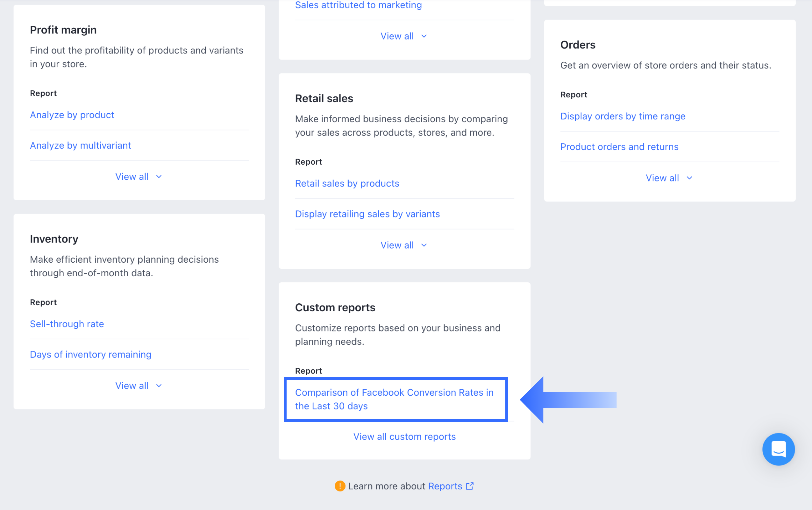Viewport: 812px width, 510px height.
Task: Open Display orders by time range
Action: tap(623, 116)
